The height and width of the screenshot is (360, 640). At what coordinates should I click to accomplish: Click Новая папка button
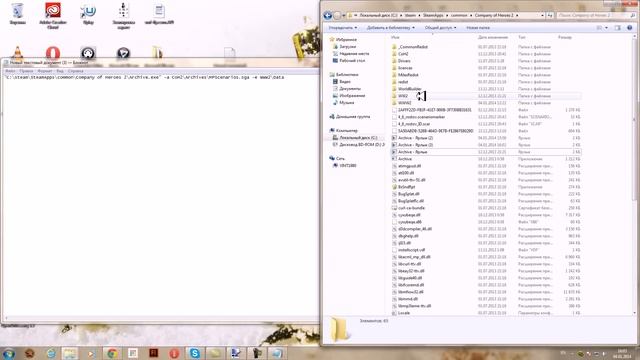[x=478, y=28]
